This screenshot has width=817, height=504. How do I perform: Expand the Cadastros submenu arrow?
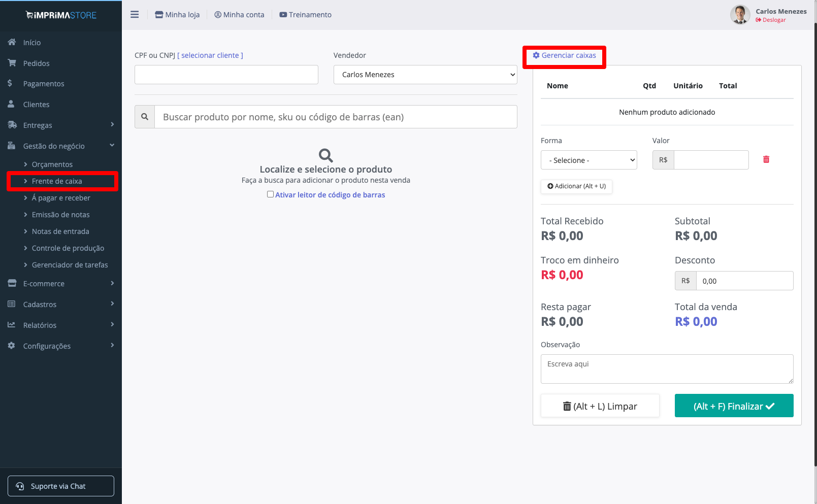click(x=112, y=304)
